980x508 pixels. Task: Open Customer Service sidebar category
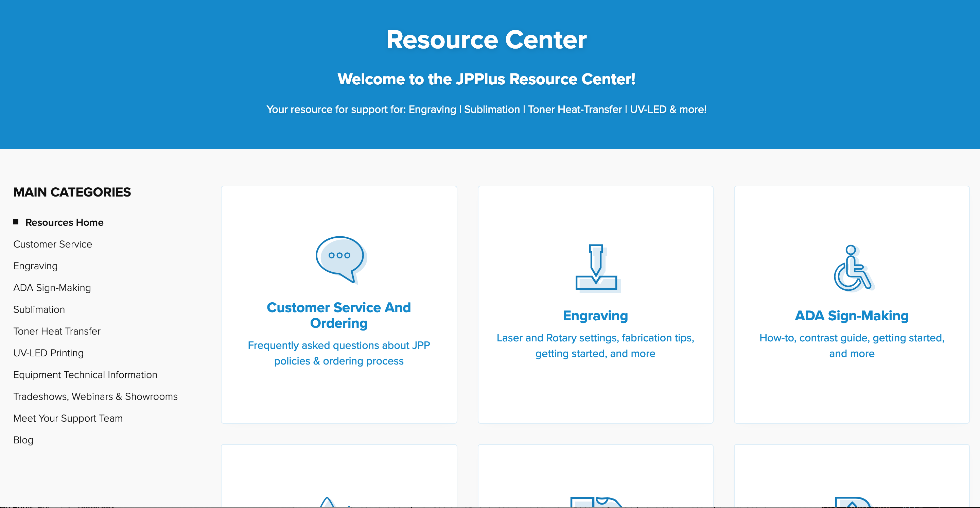click(x=52, y=244)
